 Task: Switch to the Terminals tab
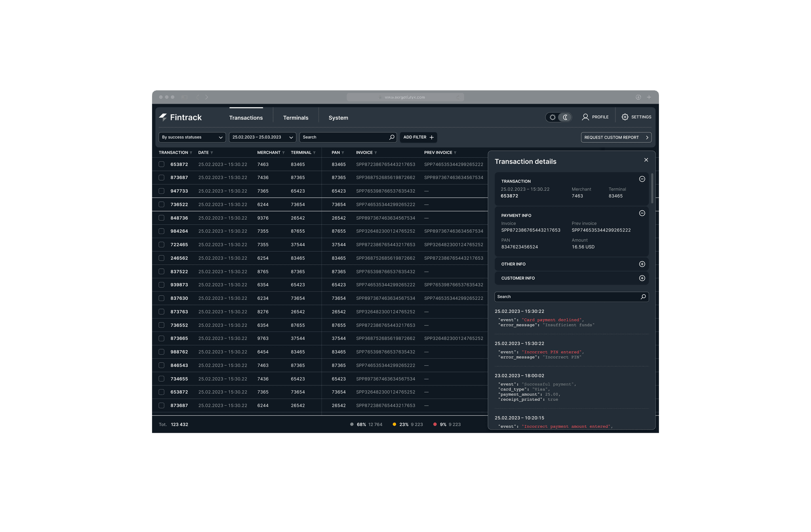[x=295, y=118]
